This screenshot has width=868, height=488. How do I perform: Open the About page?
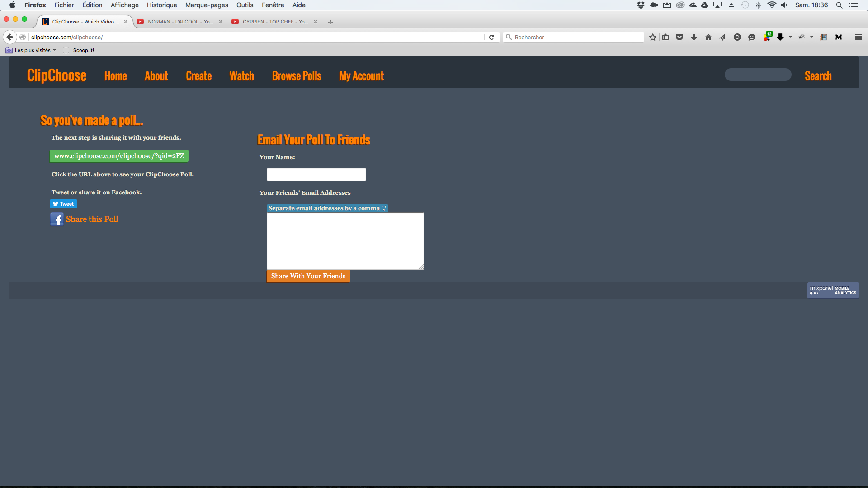pyautogui.click(x=156, y=76)
